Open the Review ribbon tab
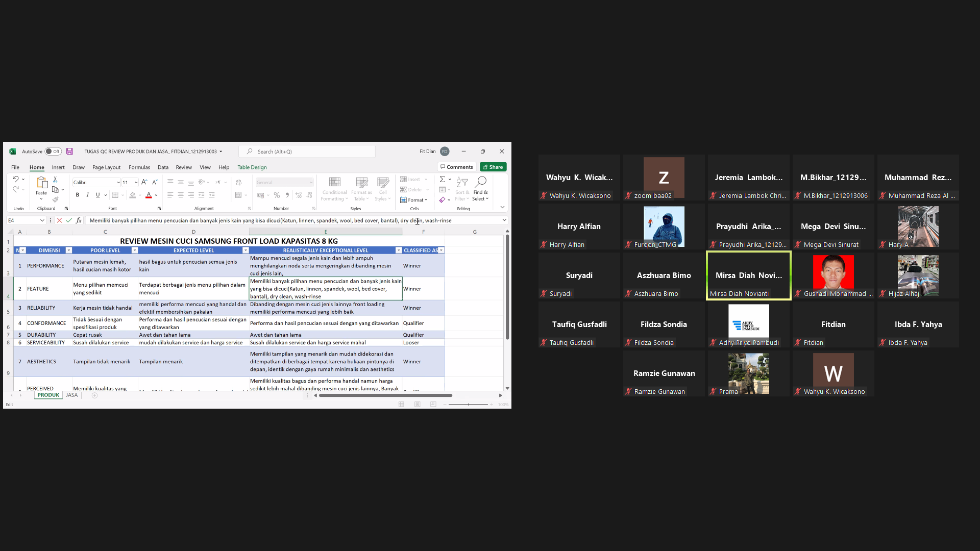The image size is (980, 551). click(184, 167)
